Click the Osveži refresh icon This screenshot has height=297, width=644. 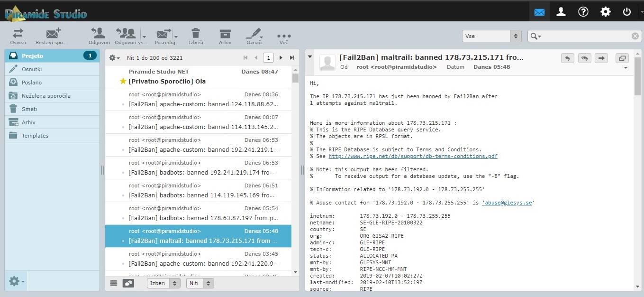[x=18, y=34]
